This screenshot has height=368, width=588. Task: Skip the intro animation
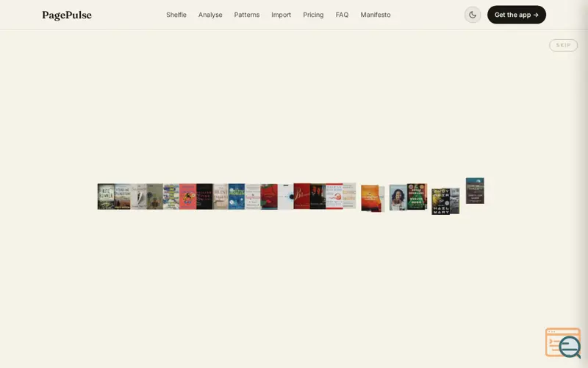(x=563, y=45)
